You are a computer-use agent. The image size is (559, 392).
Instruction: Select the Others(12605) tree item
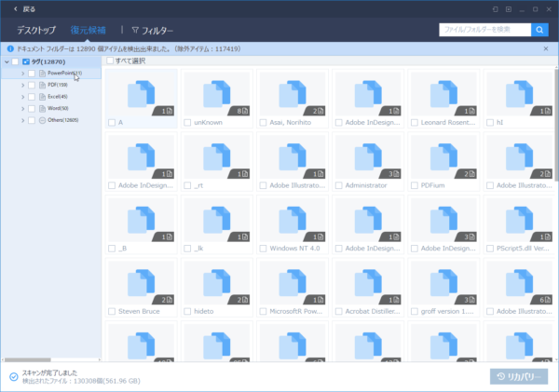[x=63, y=120]
